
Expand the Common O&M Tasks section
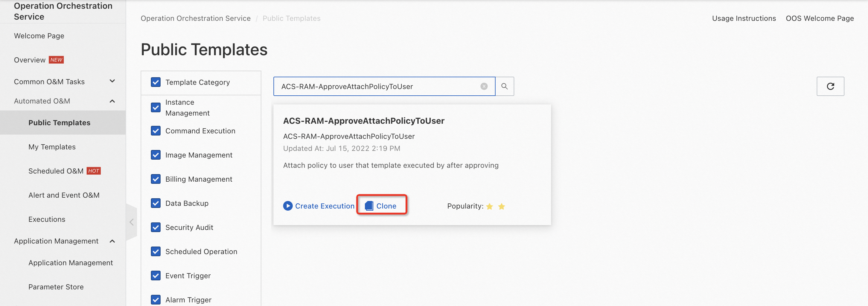112,81
